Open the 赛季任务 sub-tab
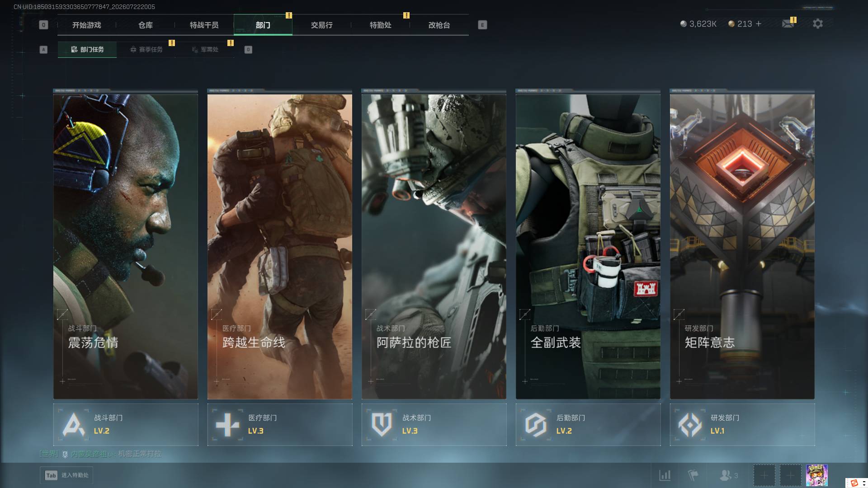 pos(146,50)
